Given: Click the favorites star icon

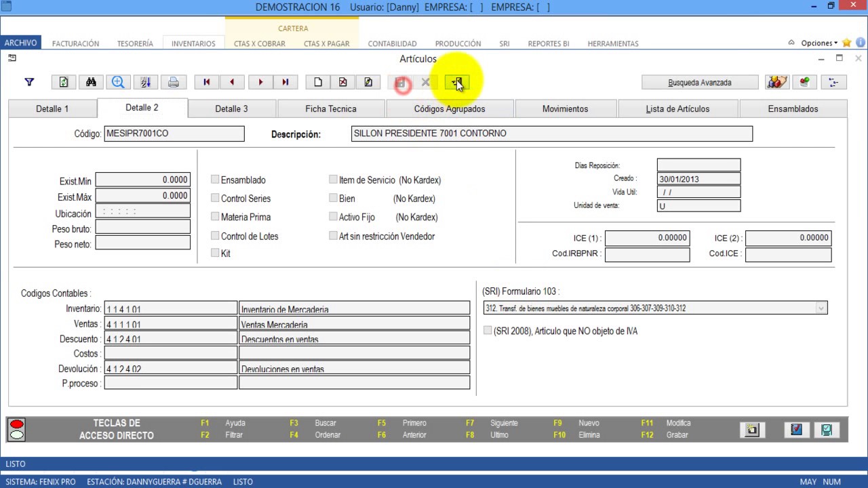Looking at the screenshot, I should (847, 43).
